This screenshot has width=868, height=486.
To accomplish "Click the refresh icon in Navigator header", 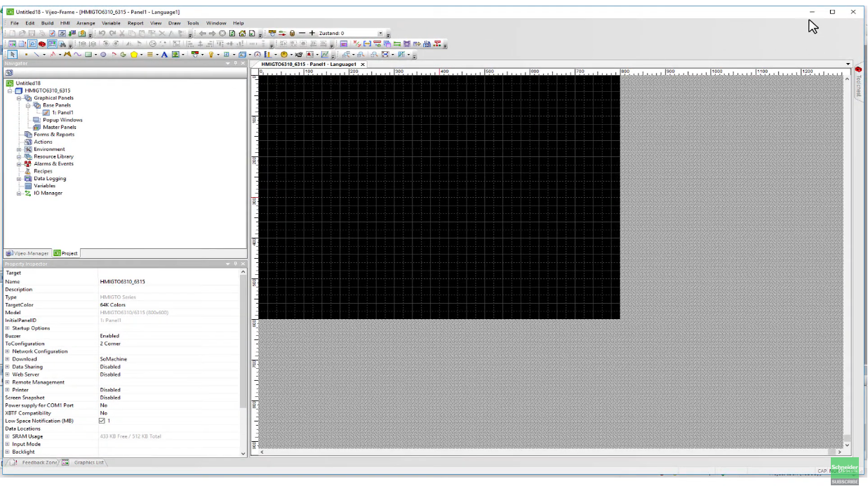I will pyautogui.click(x=9, y=72).
